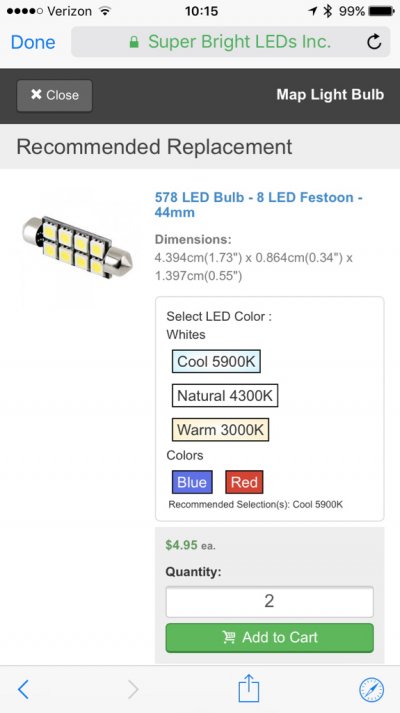Open page in Safari compass icon

pos(371,689)
